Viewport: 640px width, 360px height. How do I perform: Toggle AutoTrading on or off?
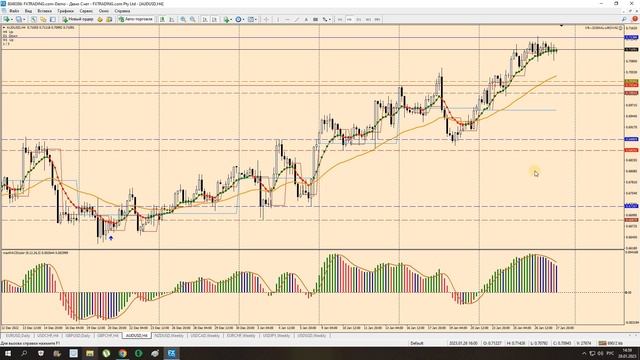pyautogui.click(x=136, y=19)
